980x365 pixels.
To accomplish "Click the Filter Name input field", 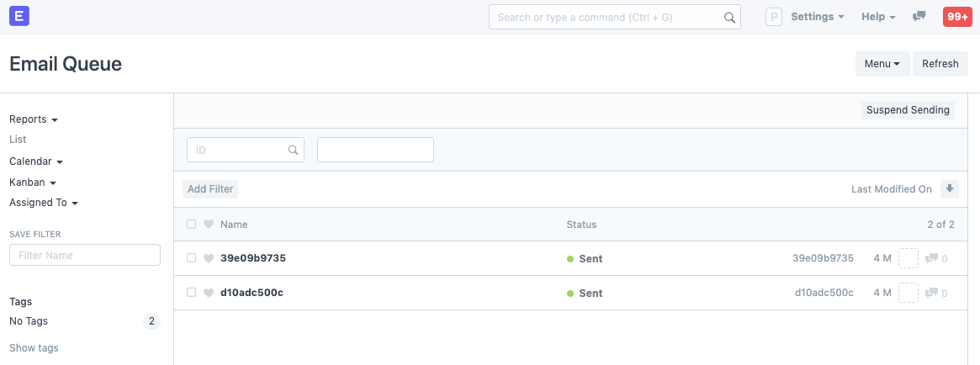I will tap(85, 256).
